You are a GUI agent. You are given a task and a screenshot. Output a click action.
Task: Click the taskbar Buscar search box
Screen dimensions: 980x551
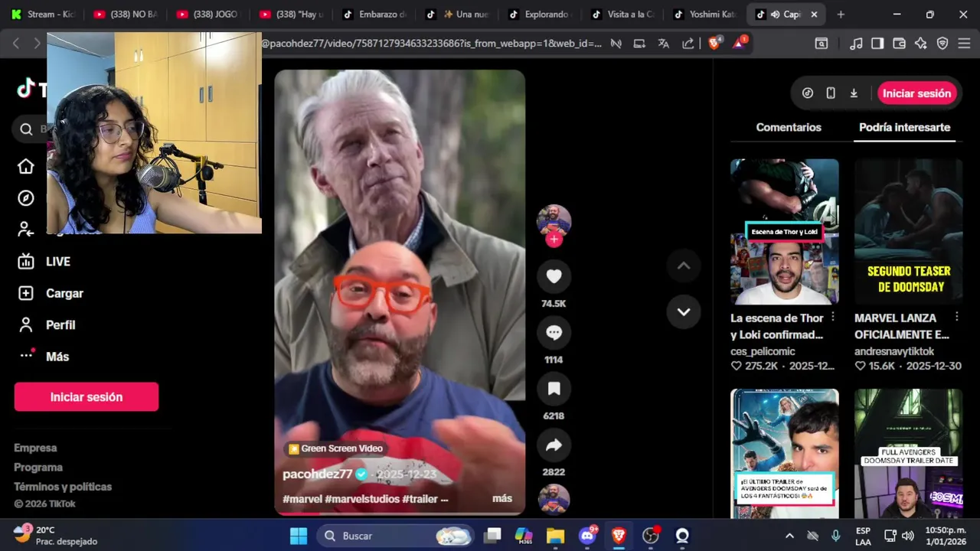coord(397,536)
